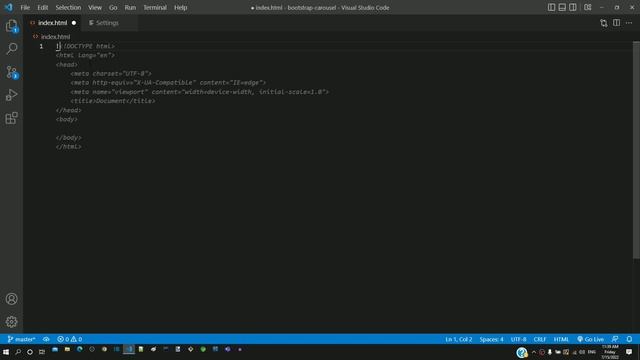640x360 pixels.
Task: Toggle the Primary Side Bar layout icon
Action: click(x=551, y=7)
